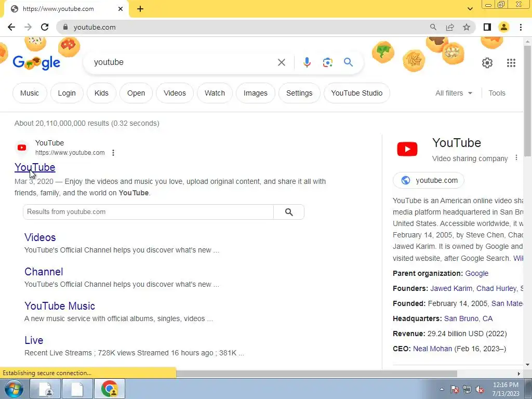Open the Jawed Karim founder link
532x399 pixels.
tap(451, 288)
